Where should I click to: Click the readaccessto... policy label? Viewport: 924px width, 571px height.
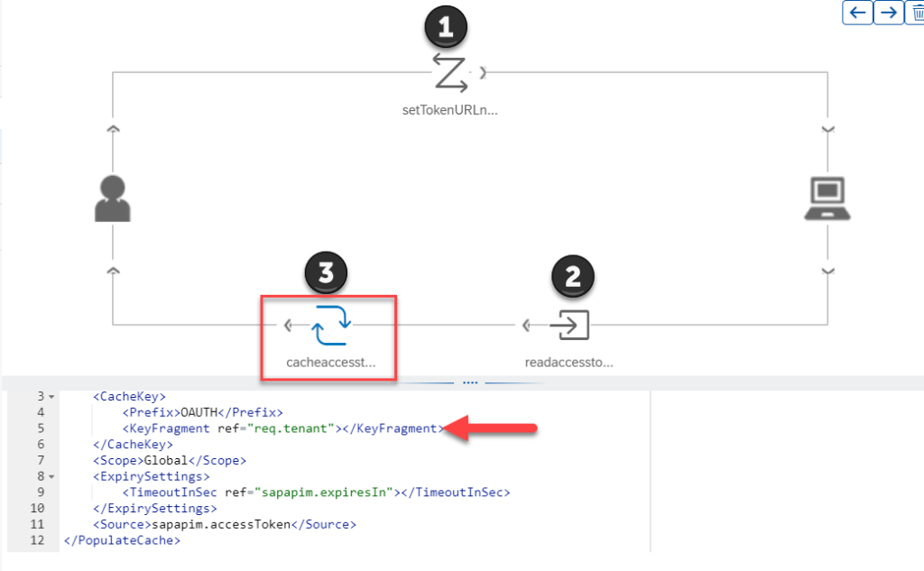coord(569,363)
